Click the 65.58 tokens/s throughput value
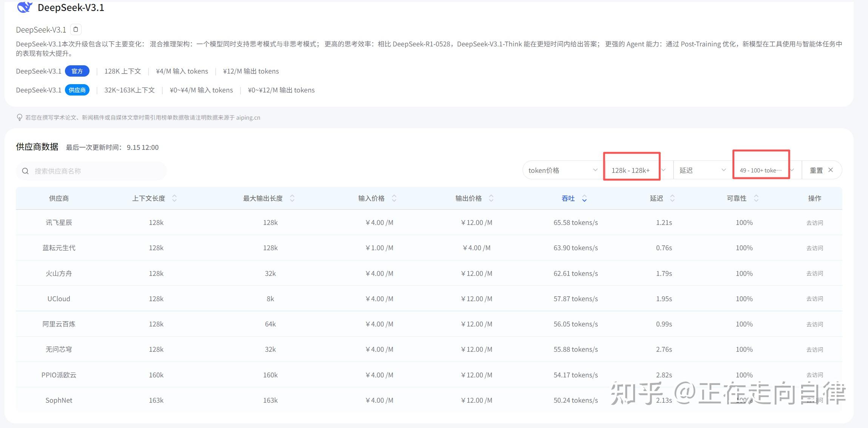 tap(576, 222)
